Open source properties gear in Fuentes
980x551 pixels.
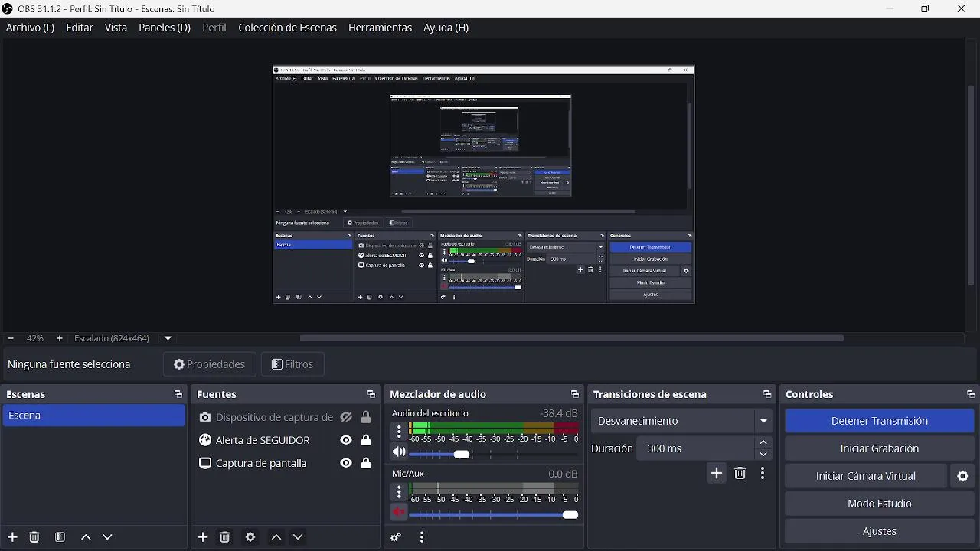tap(250, 537)
